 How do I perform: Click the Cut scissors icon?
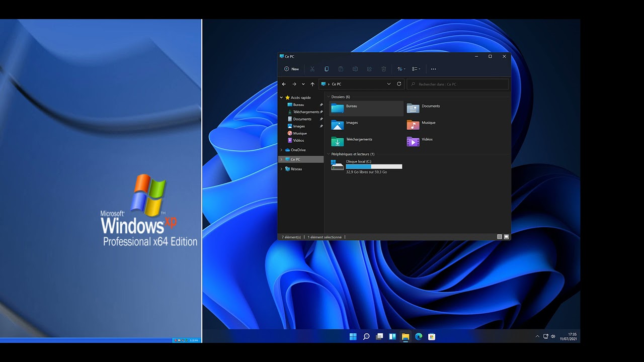tap(312, 69)
